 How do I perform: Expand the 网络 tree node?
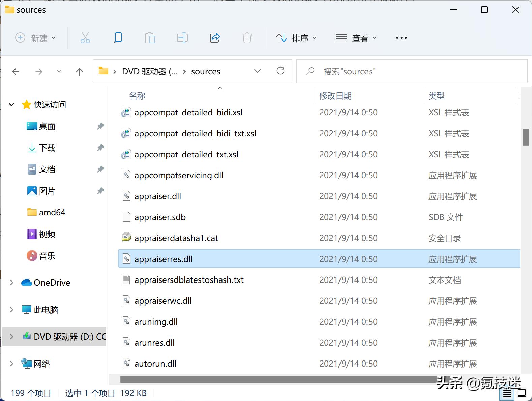(12, 364)
